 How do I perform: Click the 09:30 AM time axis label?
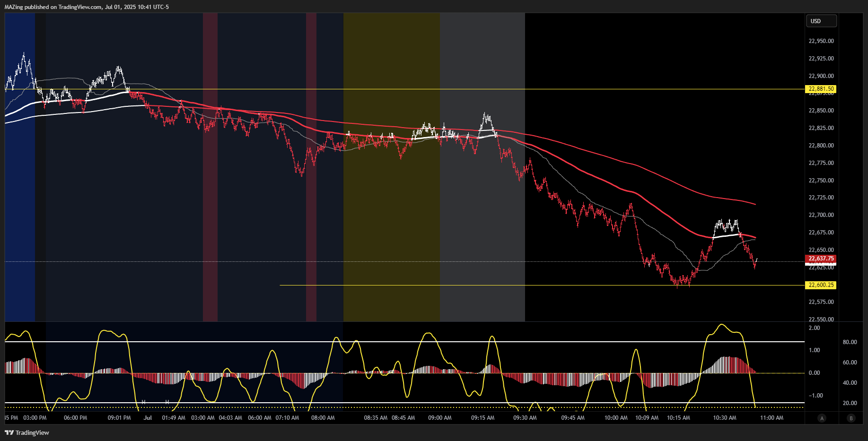pos(525,418)
